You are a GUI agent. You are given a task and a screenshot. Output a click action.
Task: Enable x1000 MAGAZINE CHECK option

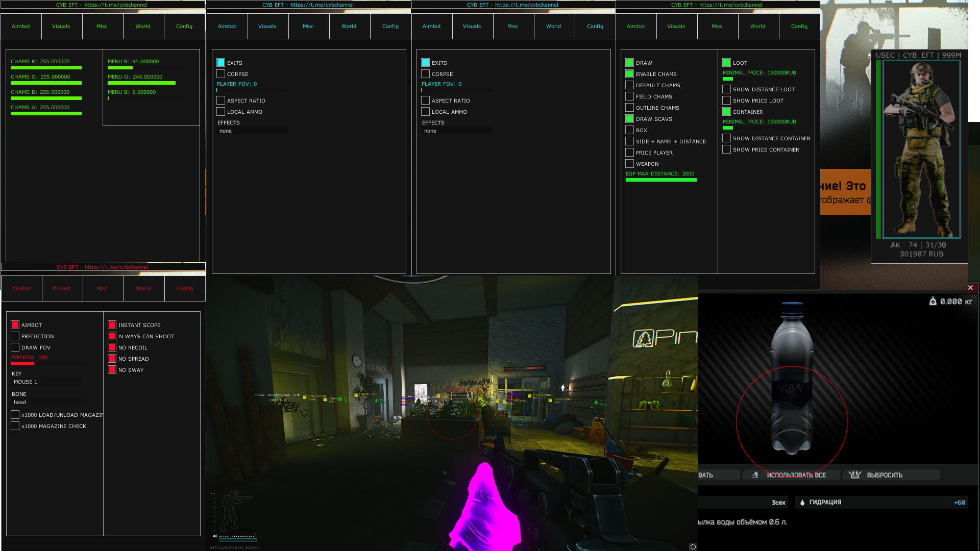tap(15, 426)
